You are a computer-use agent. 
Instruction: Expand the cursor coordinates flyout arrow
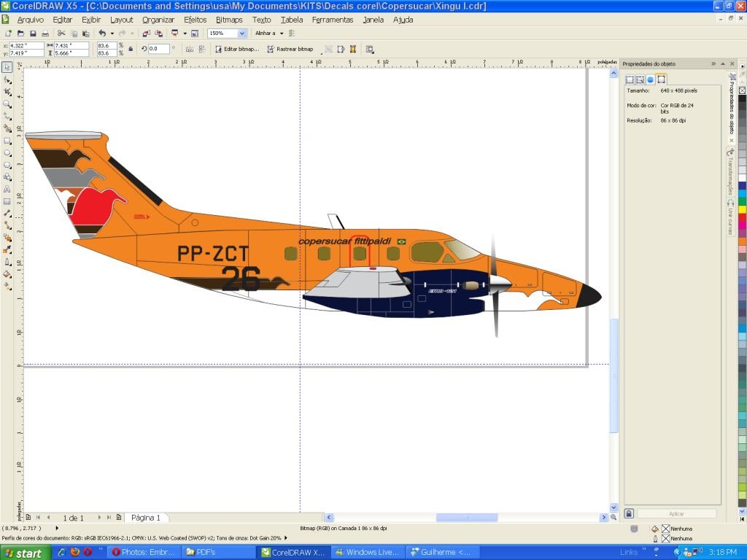[57, 528]
